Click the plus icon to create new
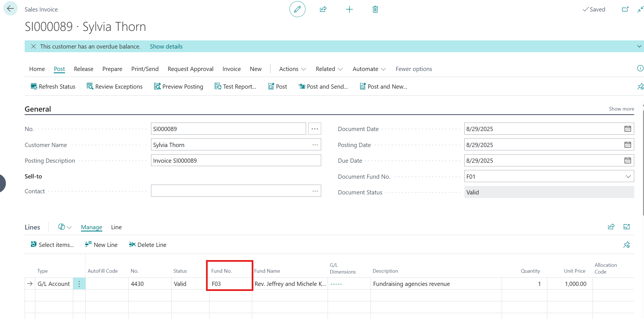The width and height of the screenshot is (644, 319). pos(349,9)
